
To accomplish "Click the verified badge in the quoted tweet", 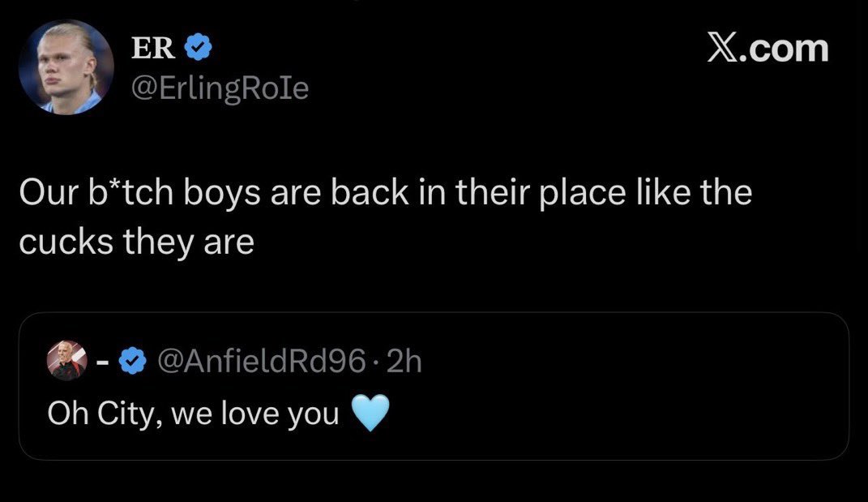I will [132, 361].
